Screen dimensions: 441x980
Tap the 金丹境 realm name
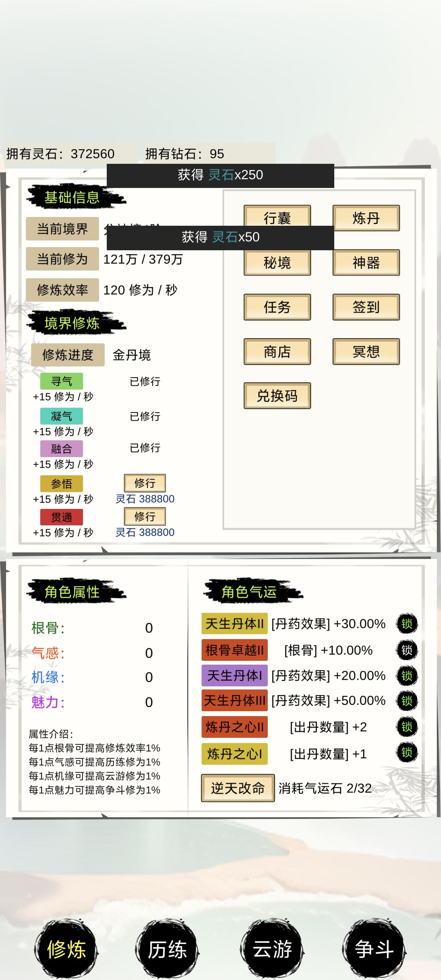[x=132, y=355]
